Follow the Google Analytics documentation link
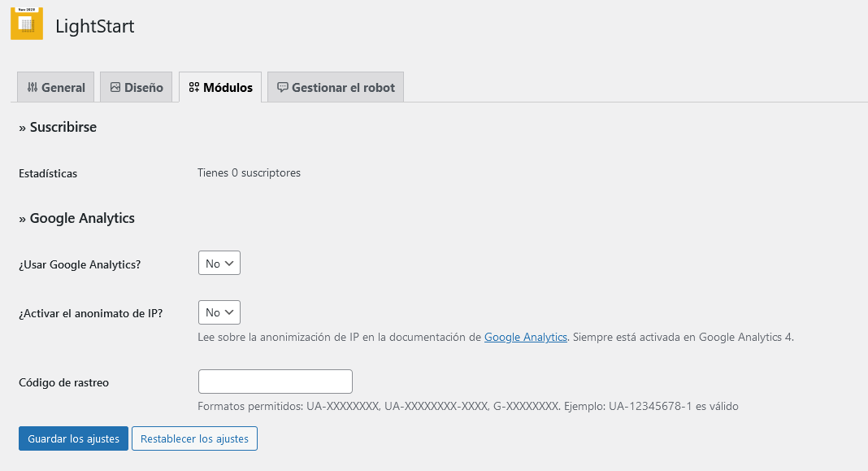 coord(525,337)
